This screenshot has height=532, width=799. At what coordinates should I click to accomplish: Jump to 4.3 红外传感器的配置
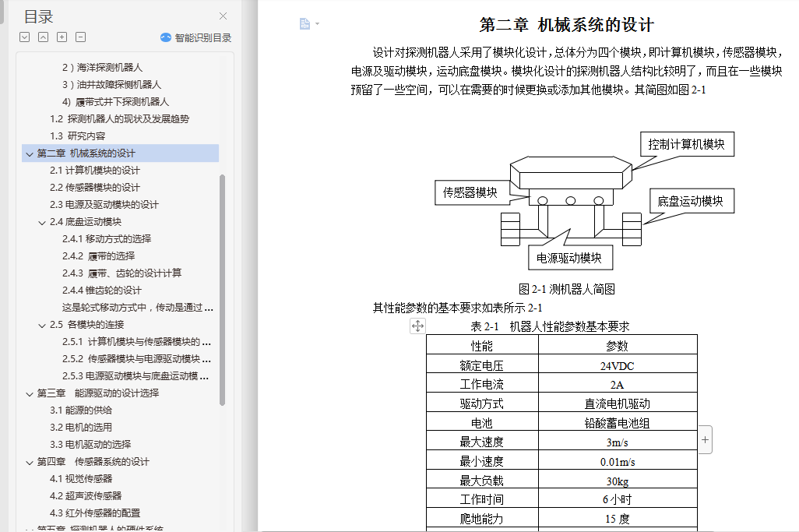[95, 513]
